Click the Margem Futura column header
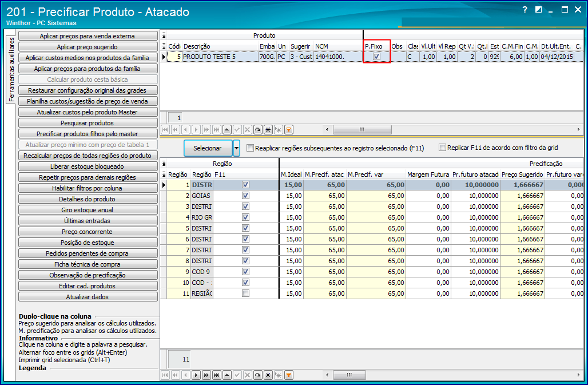 tap(428, 174)
